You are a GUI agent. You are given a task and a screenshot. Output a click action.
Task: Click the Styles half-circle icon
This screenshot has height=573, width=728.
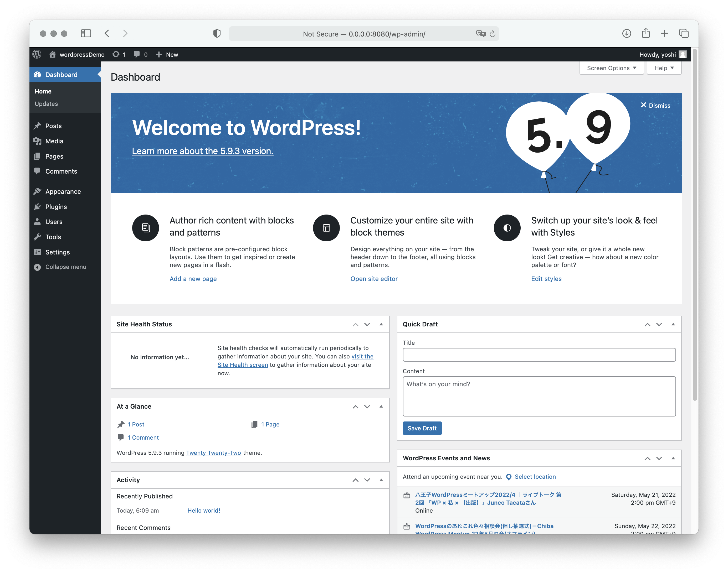507,228
